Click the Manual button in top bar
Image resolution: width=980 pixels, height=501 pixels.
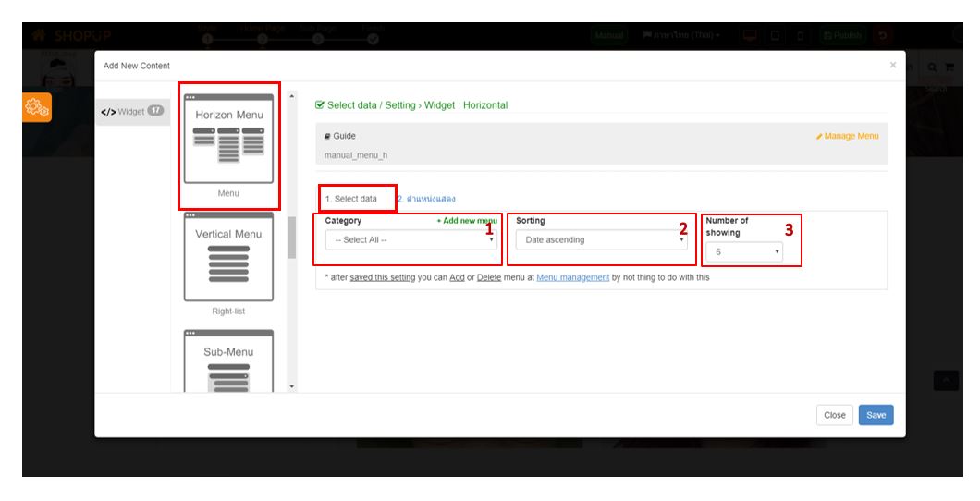[609, 35]
